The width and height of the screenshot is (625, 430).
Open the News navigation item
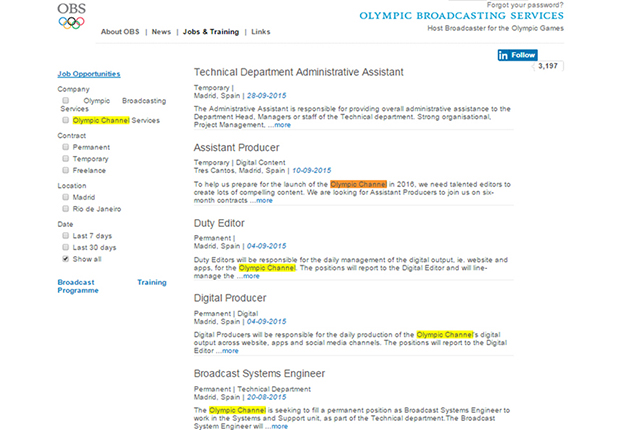[161, 32]
